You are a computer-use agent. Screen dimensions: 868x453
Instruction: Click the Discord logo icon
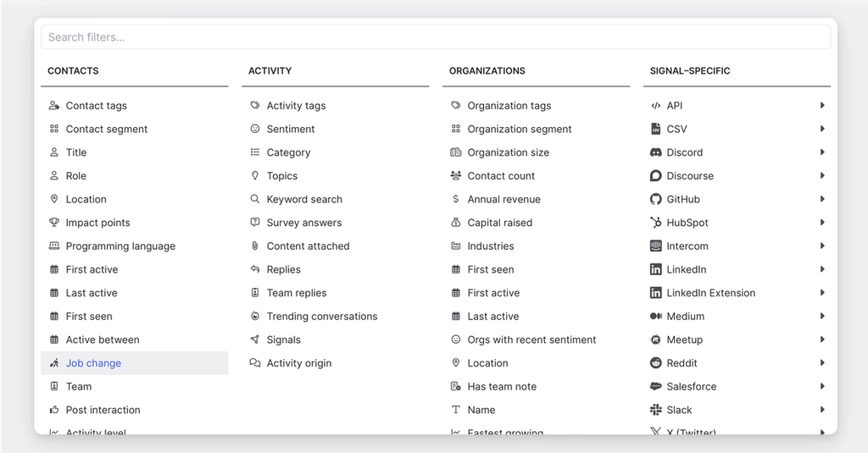(x=655, y=153)
